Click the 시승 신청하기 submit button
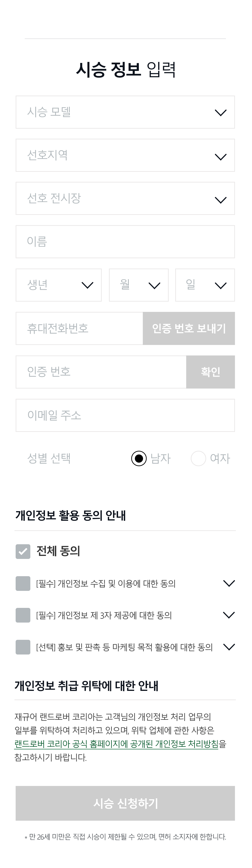Screen dimensions: 252x868 [x=125, y=803]
